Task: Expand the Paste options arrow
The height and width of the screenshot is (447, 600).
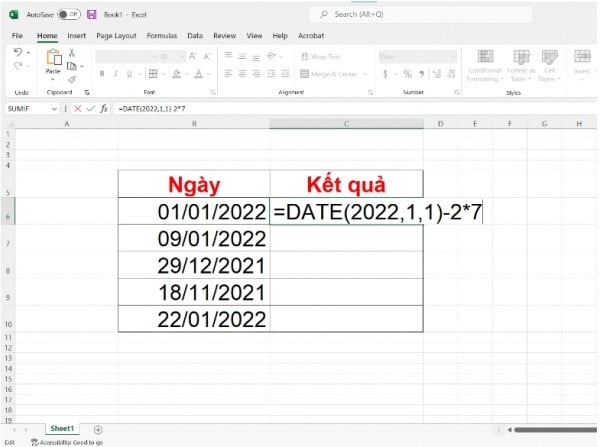Action: 53,80
